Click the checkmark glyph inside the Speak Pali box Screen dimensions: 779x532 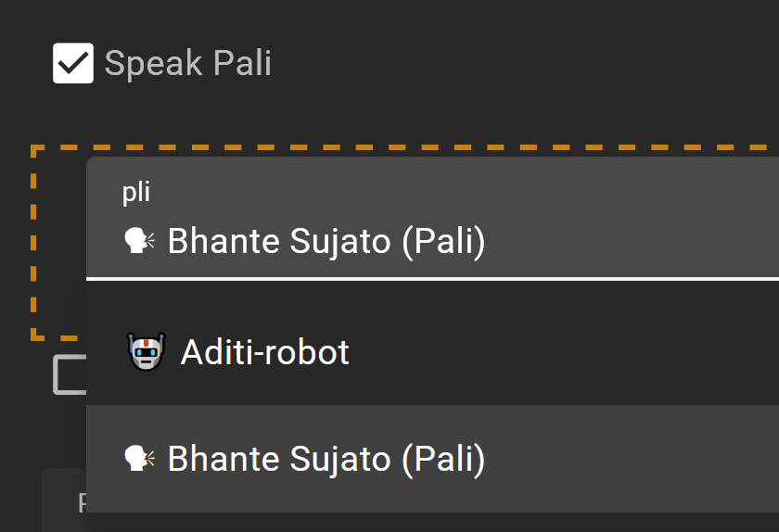pos(73,64)
